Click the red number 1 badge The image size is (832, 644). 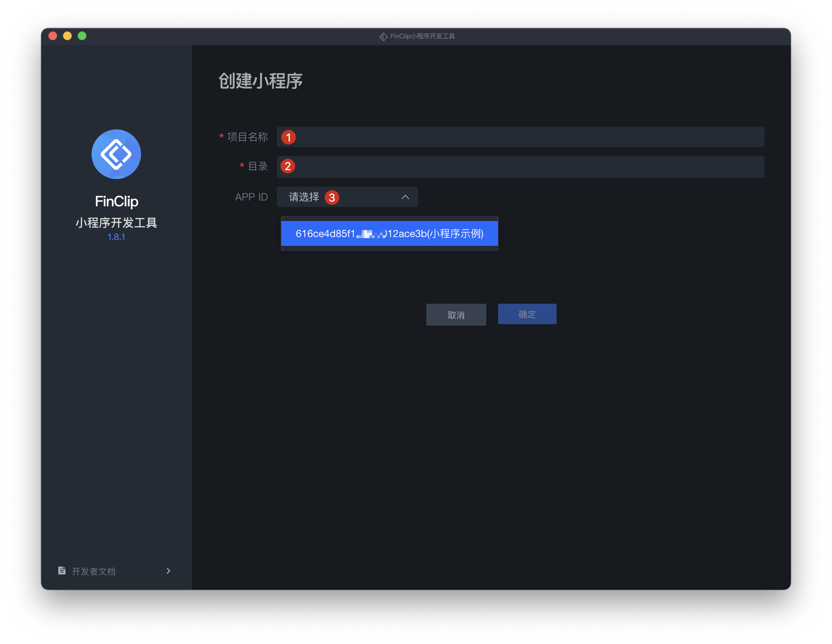click(288, 137)
